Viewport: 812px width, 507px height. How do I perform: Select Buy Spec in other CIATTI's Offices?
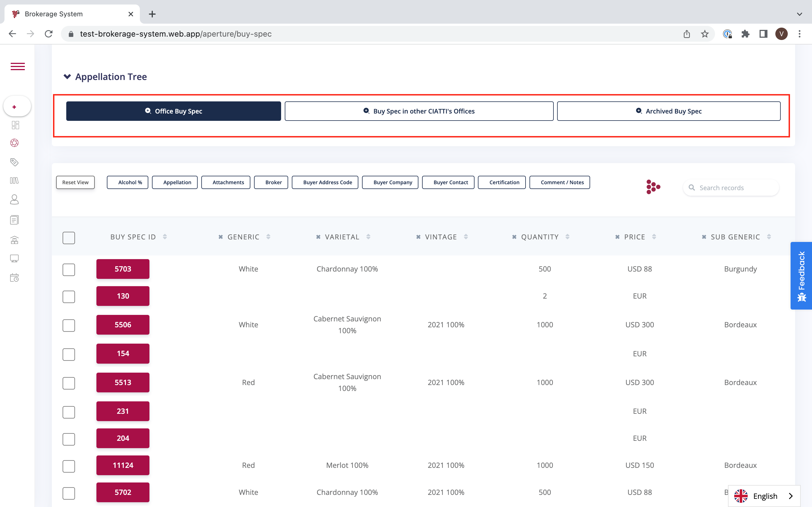tap(419, 111)
